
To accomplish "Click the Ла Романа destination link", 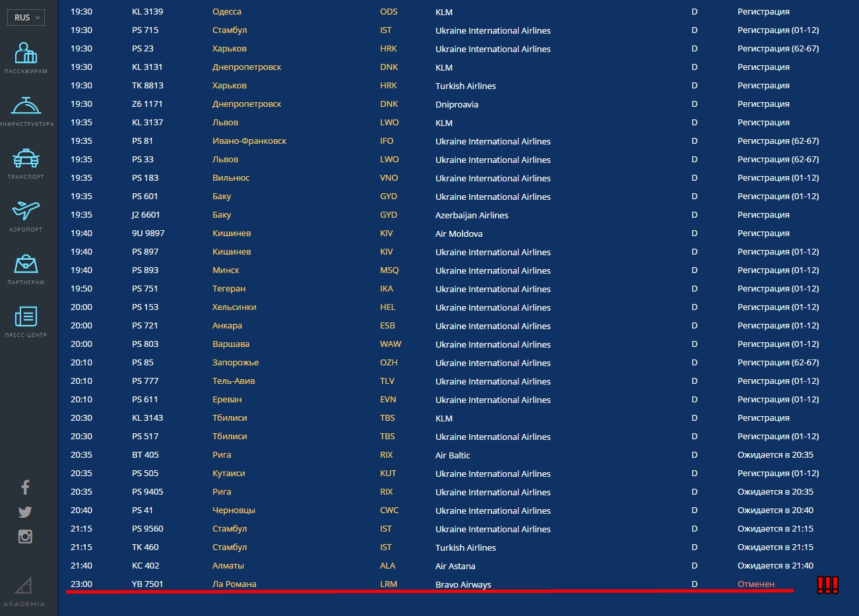I will pyautogui.click(x=234, y=584).
